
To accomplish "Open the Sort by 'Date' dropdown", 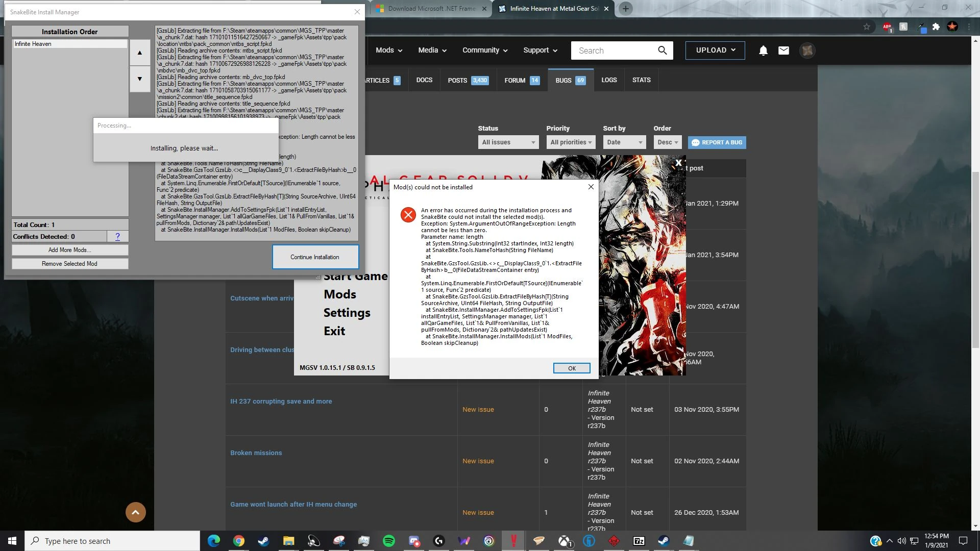I will [624, 142].
